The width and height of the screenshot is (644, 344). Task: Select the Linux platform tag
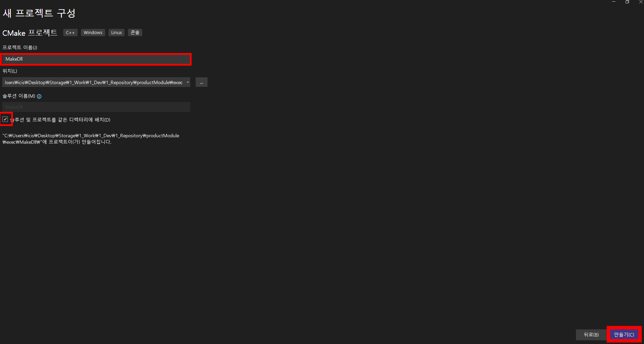(x=116, y=32)
